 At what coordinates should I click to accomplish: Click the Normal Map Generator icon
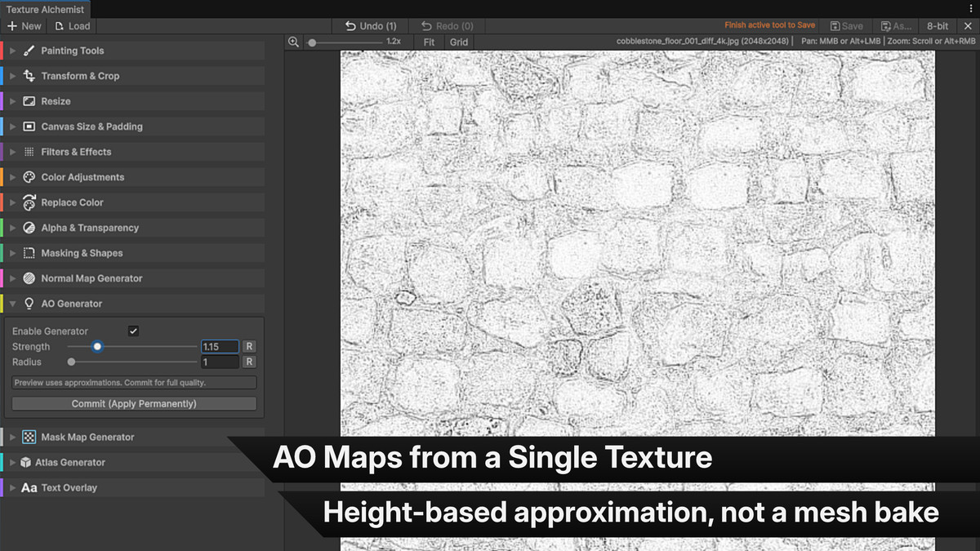[x=29, y=278]
